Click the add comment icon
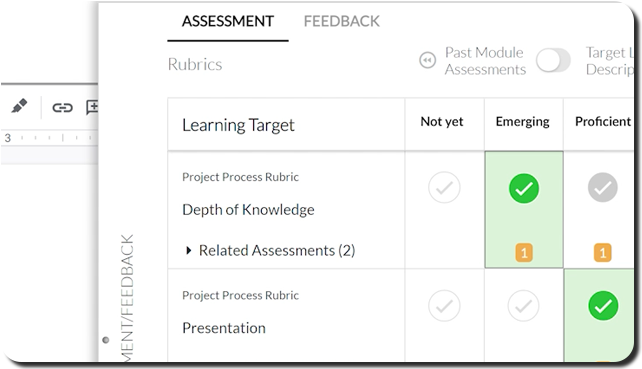The image size is (642, 369). coord(92,107)
